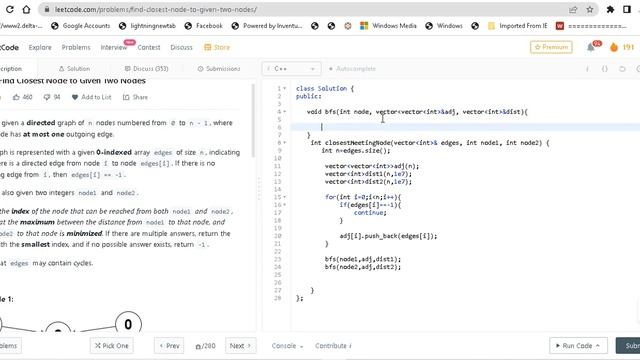Open the Interview menu item
640x360 pixels.
pyautogui.click(x=114, y=47)
